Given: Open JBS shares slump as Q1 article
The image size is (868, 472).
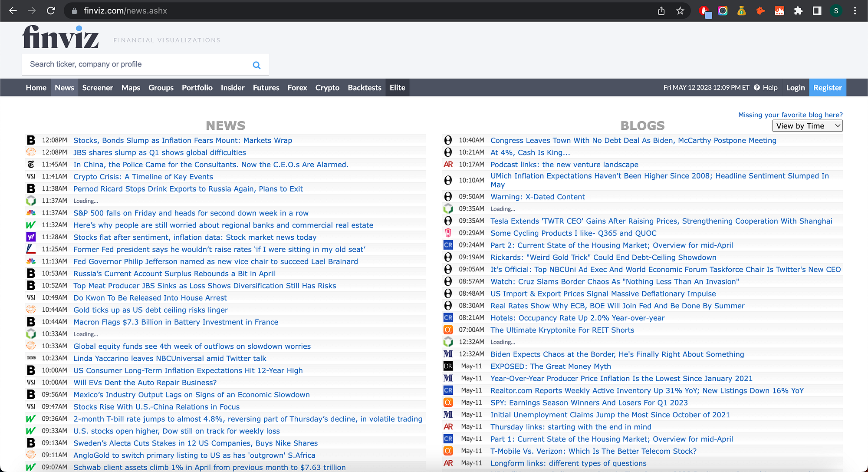Looking at the screenshot, I should click(160, 152).
